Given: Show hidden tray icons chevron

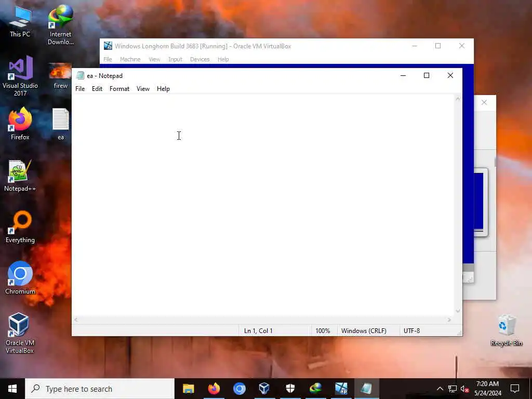Looking at the screenshot, I should 440,389.
